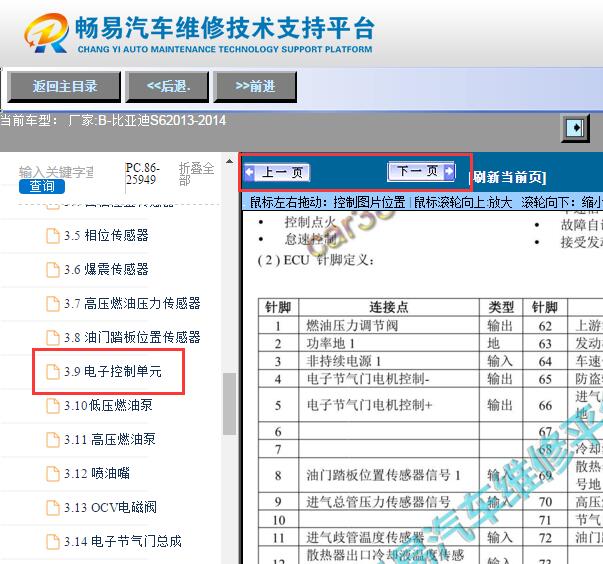This screenshot has width=603, height=564.
Task: Open 3.14 电子节气门总成 tree item
Action: coord(123,541)
